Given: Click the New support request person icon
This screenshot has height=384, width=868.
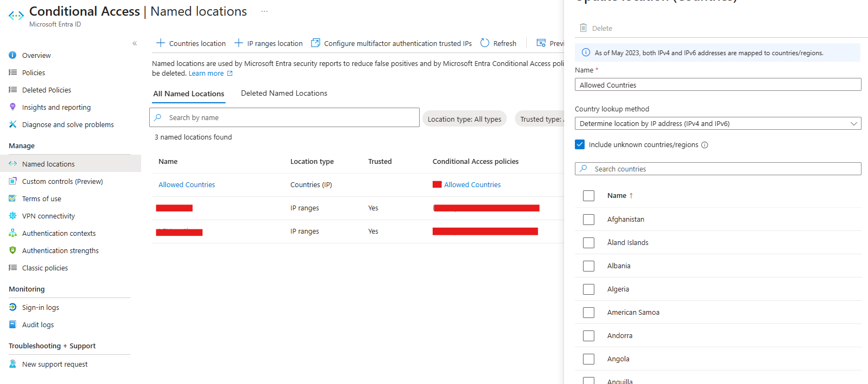Looking at the screenshot, I should tap(12, 364).
